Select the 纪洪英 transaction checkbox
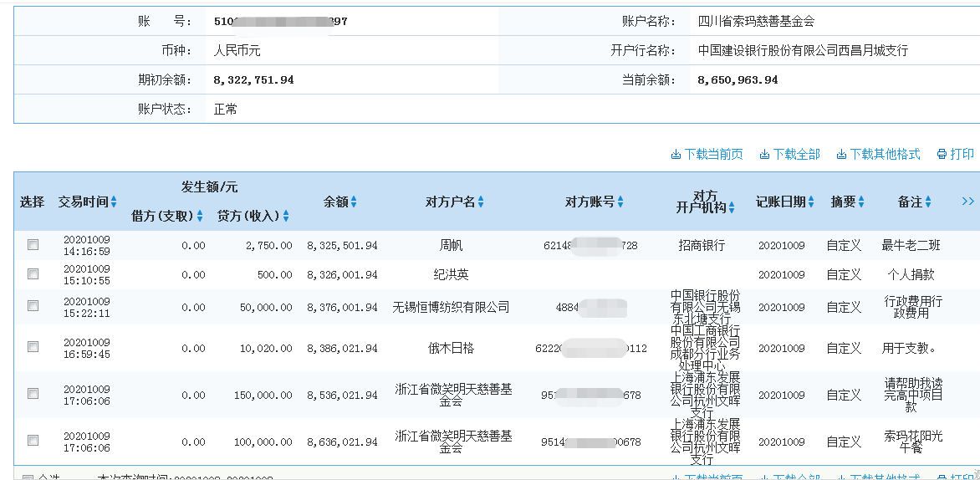The image size is (980, 480). pyautogui.click(x=33, y=273)
